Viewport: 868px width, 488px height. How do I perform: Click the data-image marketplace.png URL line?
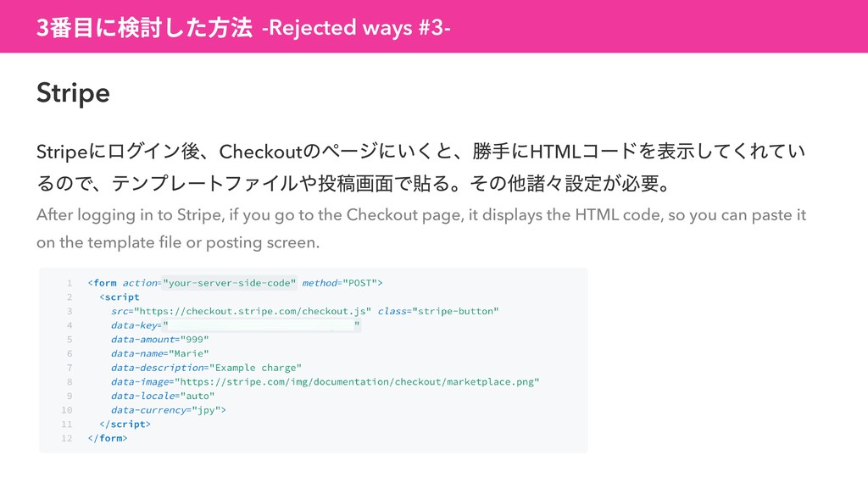(325, 382)
